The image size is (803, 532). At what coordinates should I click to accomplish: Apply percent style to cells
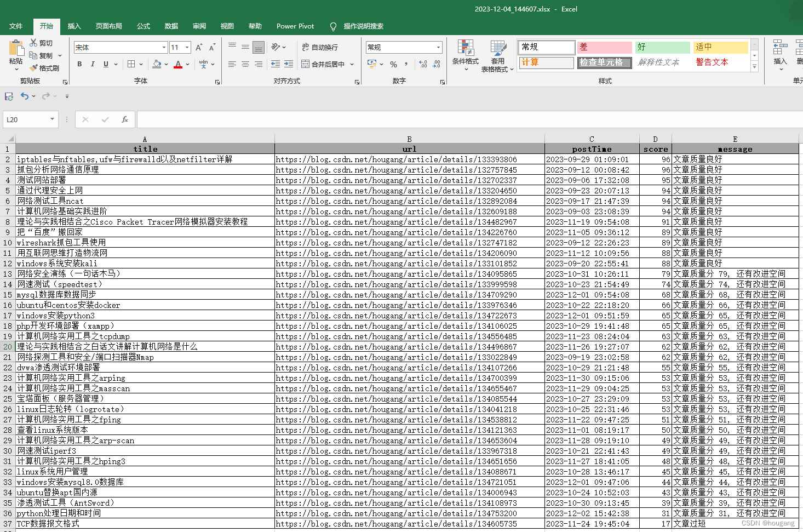[x=393, y=64]
